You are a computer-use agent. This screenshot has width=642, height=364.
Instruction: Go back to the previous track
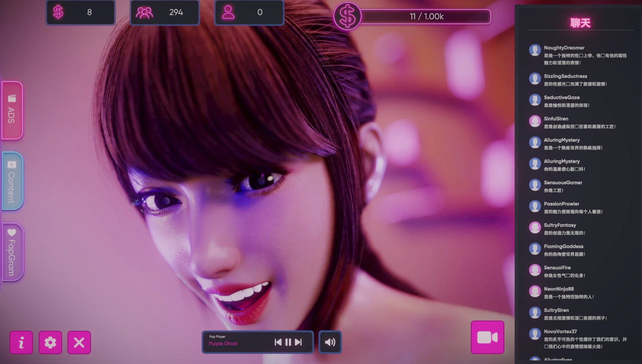[278, 342]
